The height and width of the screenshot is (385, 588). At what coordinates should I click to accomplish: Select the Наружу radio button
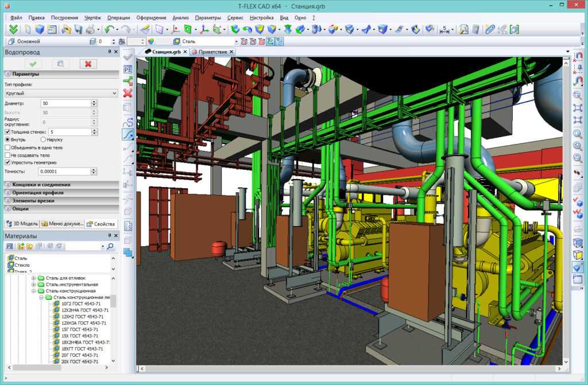coord(43,139)
